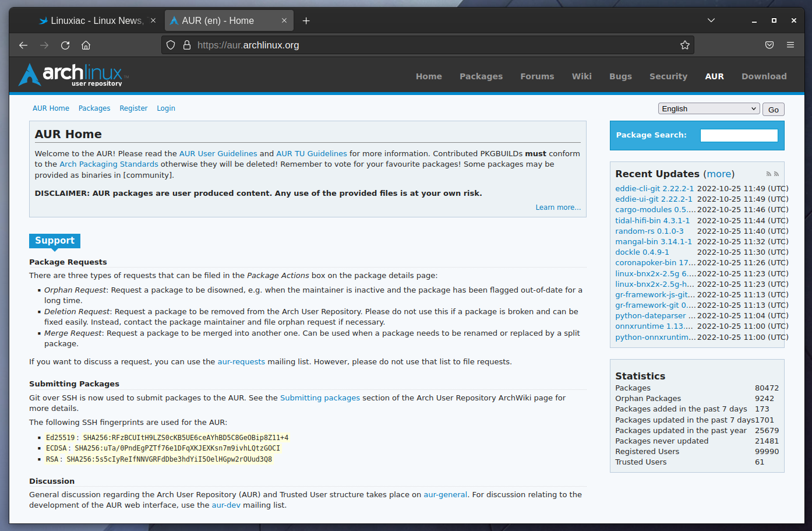Open the Register link
Image resolution: width=812 pixels, height=531 pixels.
(x=133, y=108)
